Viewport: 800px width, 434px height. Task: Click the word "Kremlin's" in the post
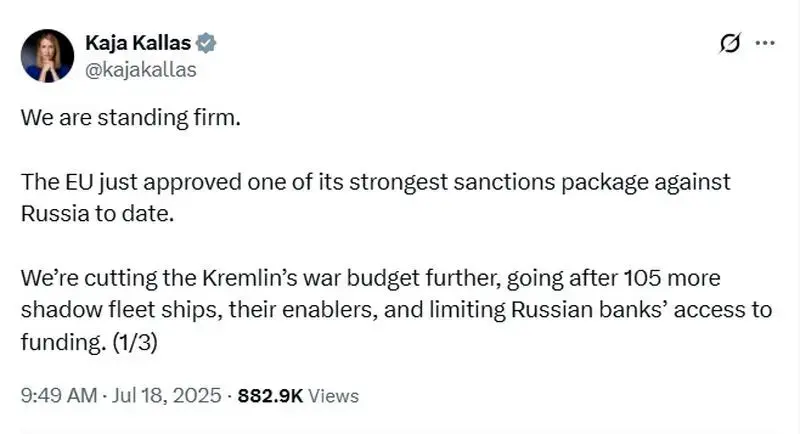click(x=249, y=278)
